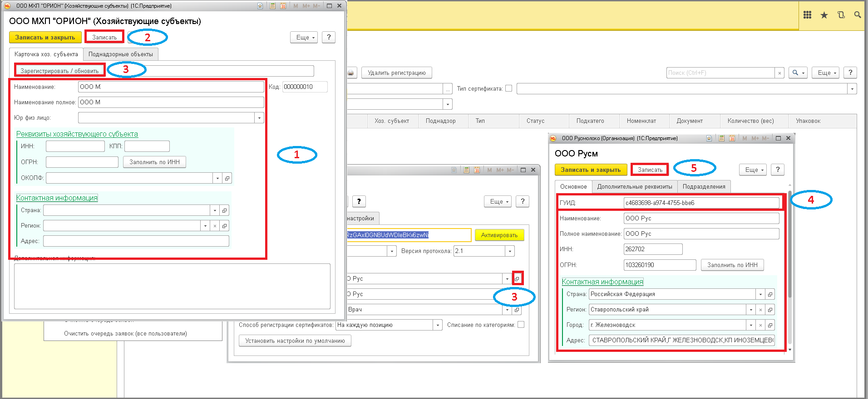Open calendar in ООО Русмолоко window title bar
The width and height of the screenshot is (868, 399).
(732, 138)
